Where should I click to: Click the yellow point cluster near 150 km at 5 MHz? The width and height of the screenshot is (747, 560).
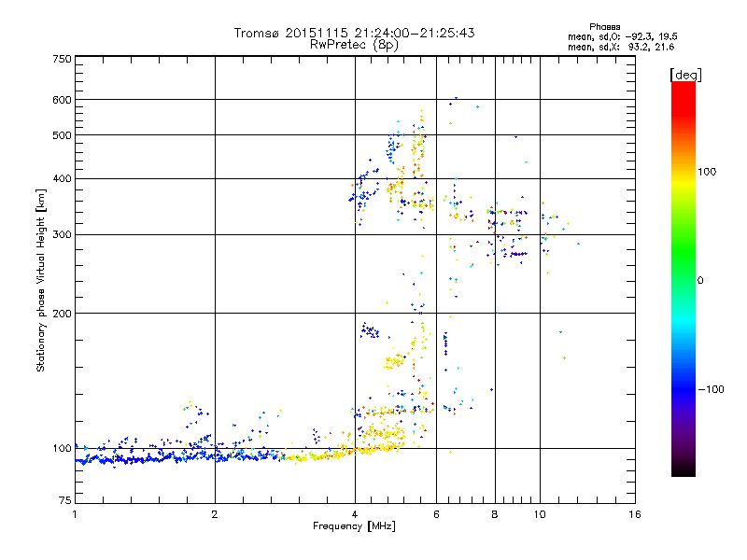[395, 361]
